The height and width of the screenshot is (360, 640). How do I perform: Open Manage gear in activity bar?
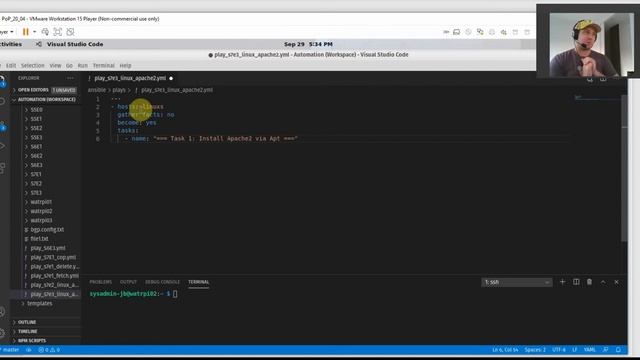pyautogui.click(x=2, y=333)
